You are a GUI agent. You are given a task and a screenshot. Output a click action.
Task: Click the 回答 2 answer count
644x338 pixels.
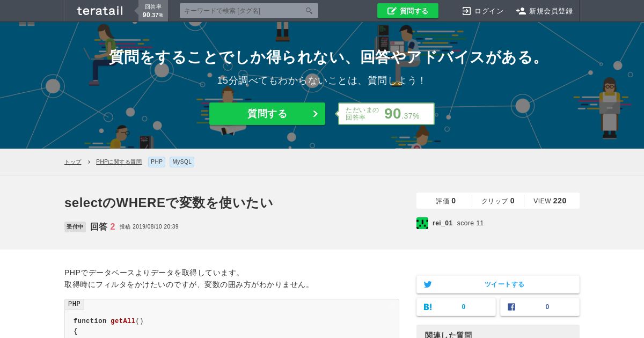pyautogui.click(x=103, y=227)
